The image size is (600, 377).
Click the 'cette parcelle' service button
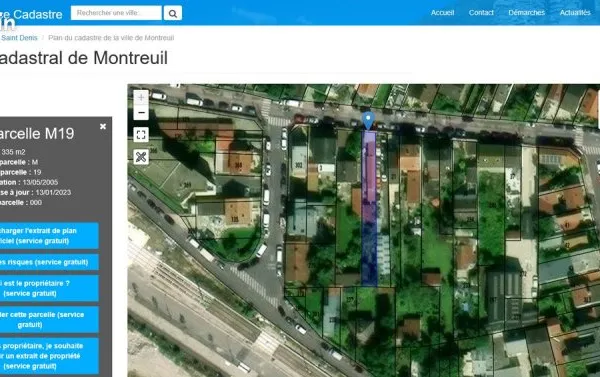pos(49,319)
